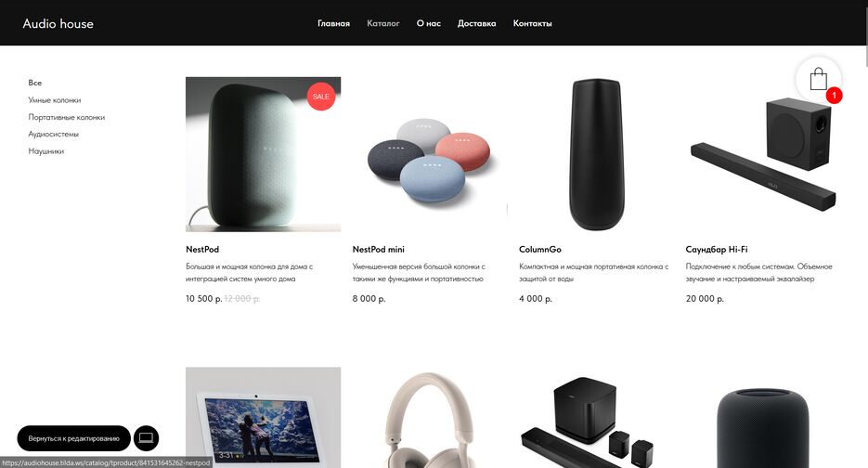Open the NestPod mini product image
The height and width of the screenshot is (468, 868).
430,154
